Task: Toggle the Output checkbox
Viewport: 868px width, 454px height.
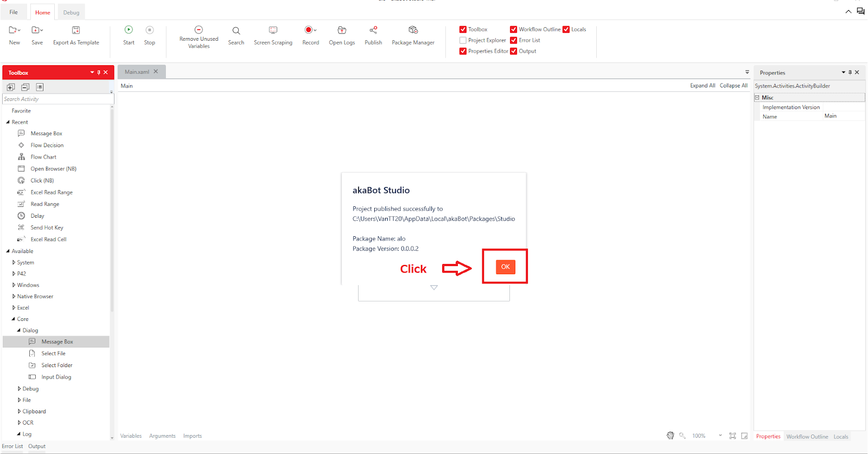Action: coord(513,51)
